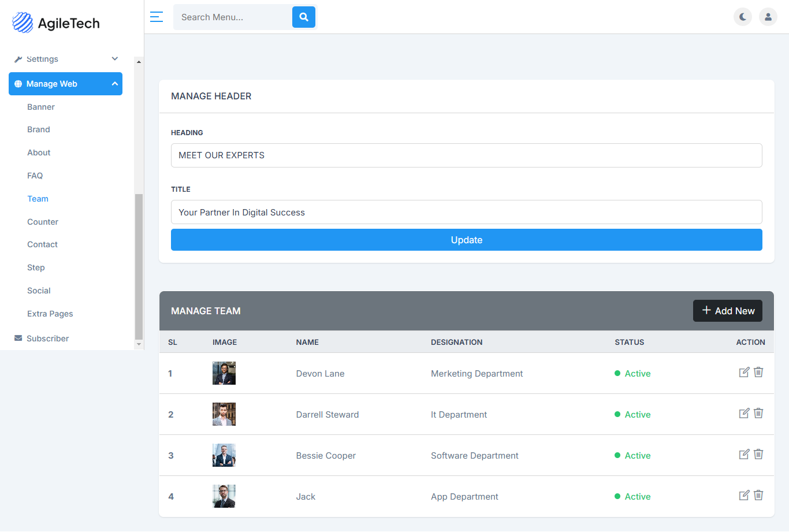Click the blue search magnifier button
The height and width of the screenshot is (532, 789).
click(304, 17)
